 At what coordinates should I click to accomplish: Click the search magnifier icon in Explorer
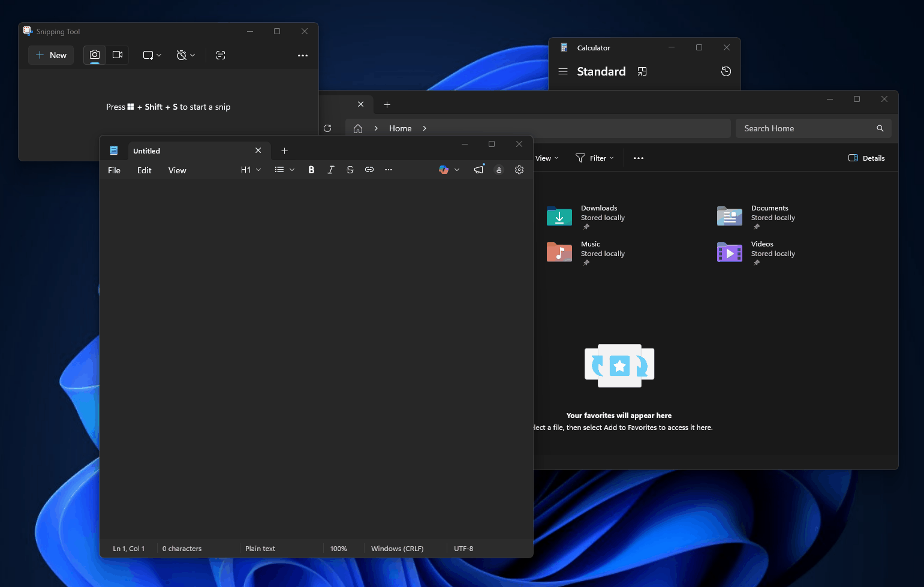tap(880, 128)
